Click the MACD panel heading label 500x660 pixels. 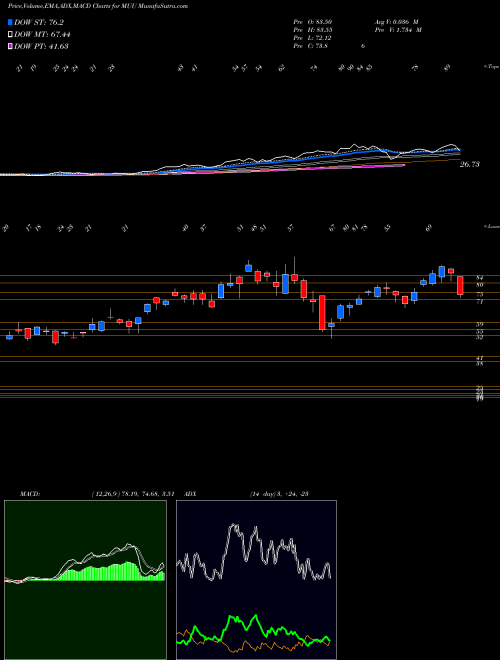point(29,494)
